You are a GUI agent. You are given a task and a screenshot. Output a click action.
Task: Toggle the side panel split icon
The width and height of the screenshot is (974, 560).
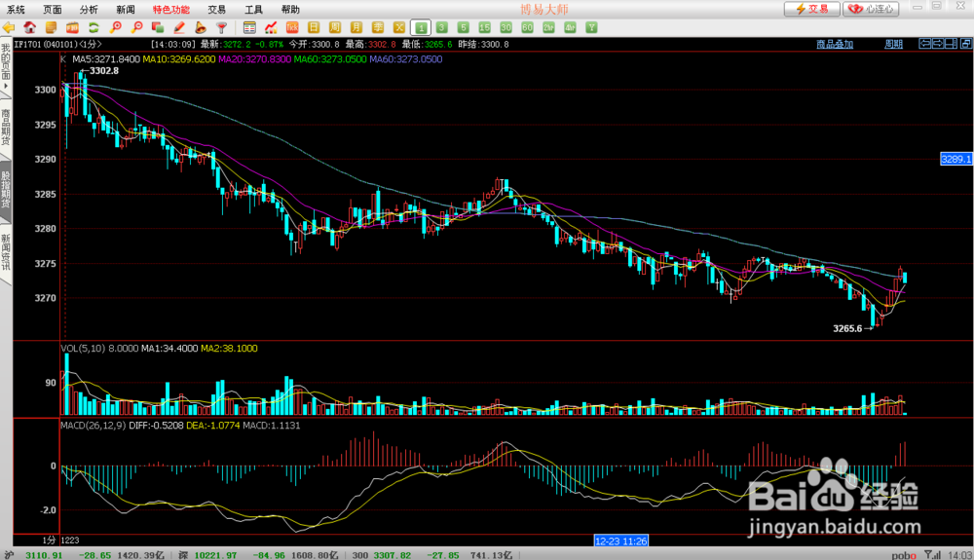(951, 44)
